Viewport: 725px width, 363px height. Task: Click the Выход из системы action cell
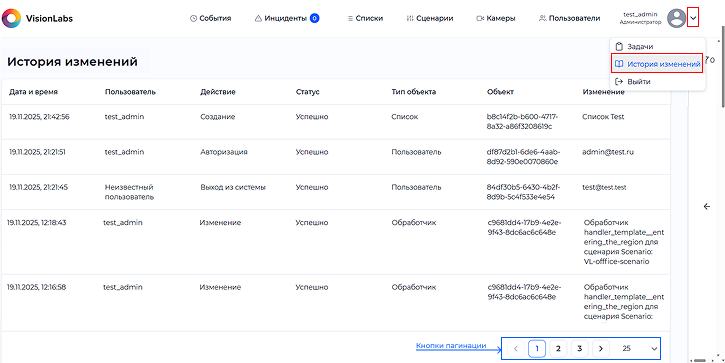tap(233, 187)
